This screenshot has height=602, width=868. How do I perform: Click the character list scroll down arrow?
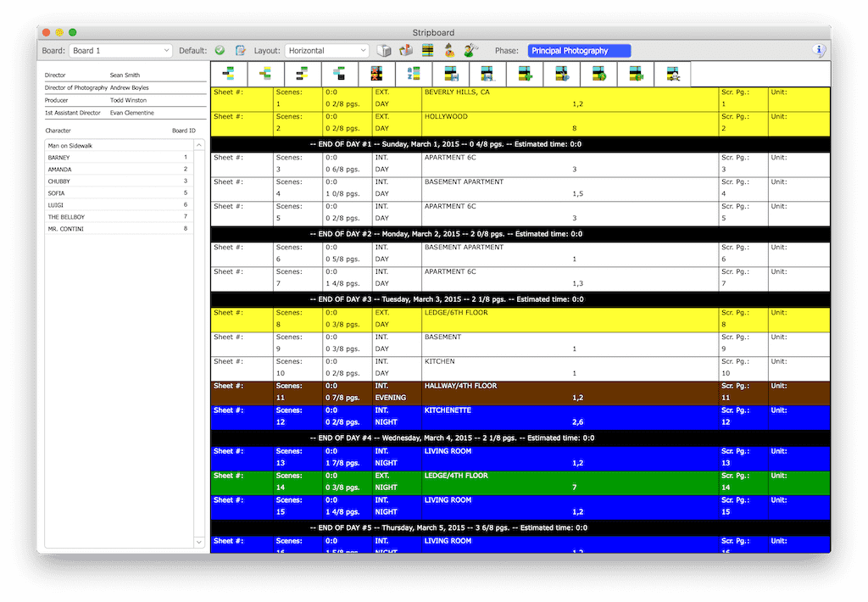coord(199,542)
